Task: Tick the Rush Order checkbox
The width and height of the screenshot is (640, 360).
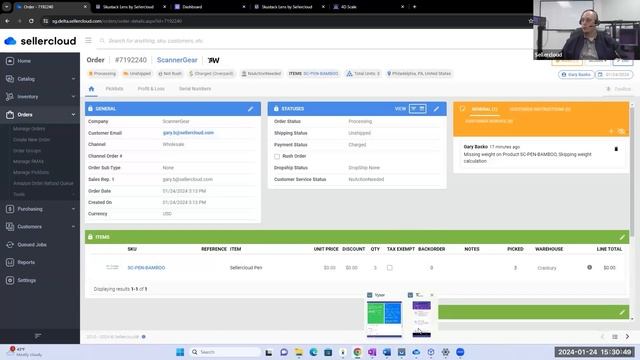Action: tap(277, 156)
